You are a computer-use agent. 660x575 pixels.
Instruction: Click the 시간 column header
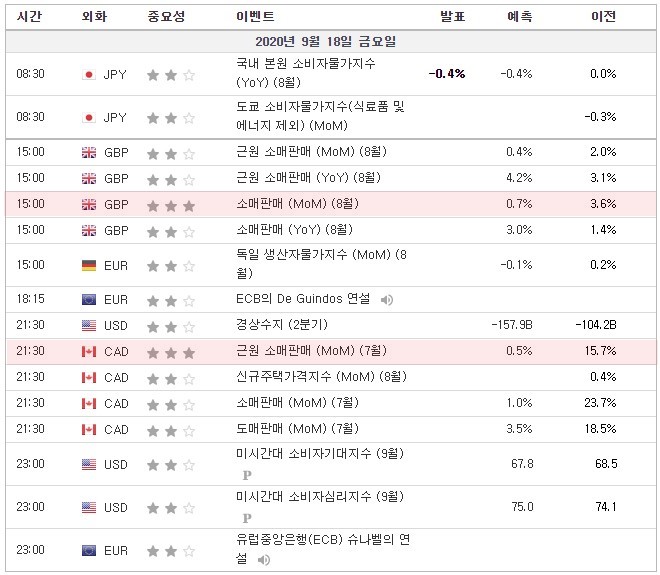(29, 16)
